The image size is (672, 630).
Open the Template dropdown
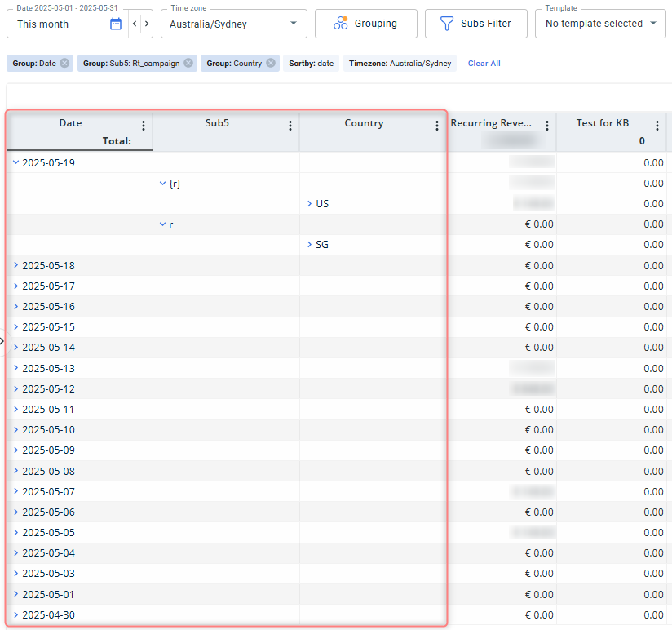[x=600, y=24]
